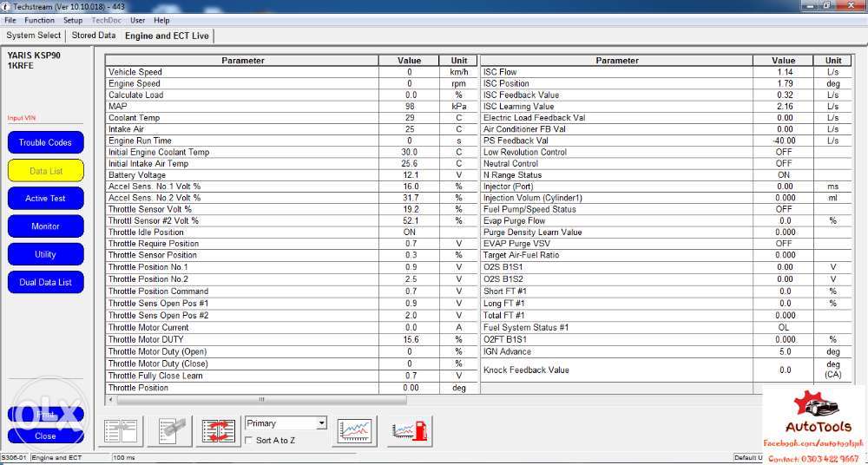The width and height of the screenshot is (868, 465).
Task: Select the Throttle Idle Position row
Action: (291, 232)
